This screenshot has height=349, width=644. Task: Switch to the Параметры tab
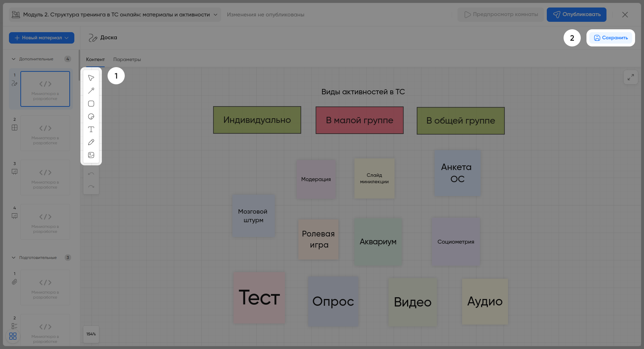point(127,60)
